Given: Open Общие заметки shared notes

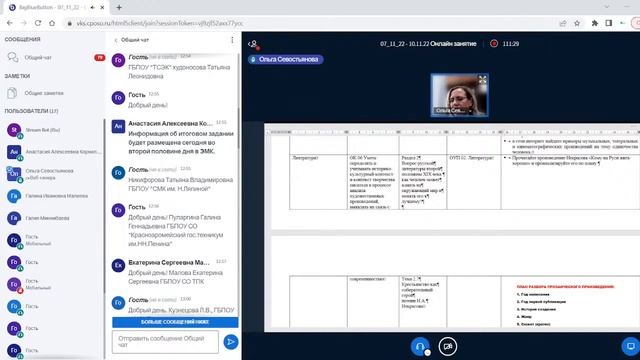Looking at the screenshot, I should (x=44, y=93).
